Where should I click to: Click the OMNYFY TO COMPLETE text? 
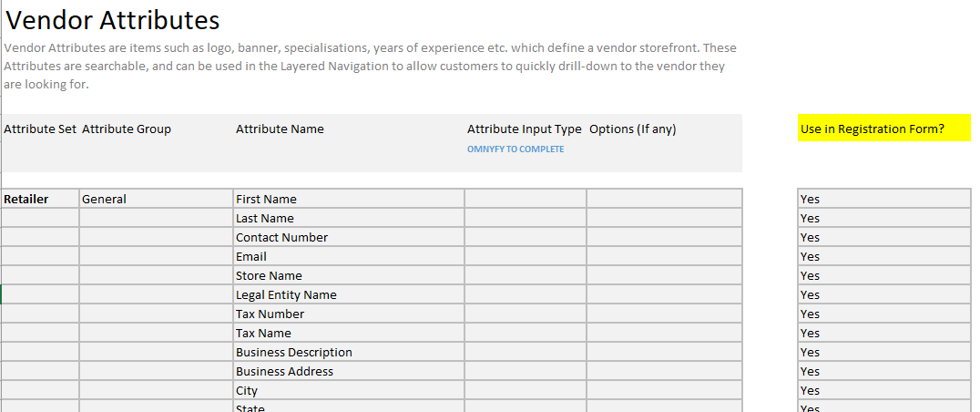[x=516, y=149]
